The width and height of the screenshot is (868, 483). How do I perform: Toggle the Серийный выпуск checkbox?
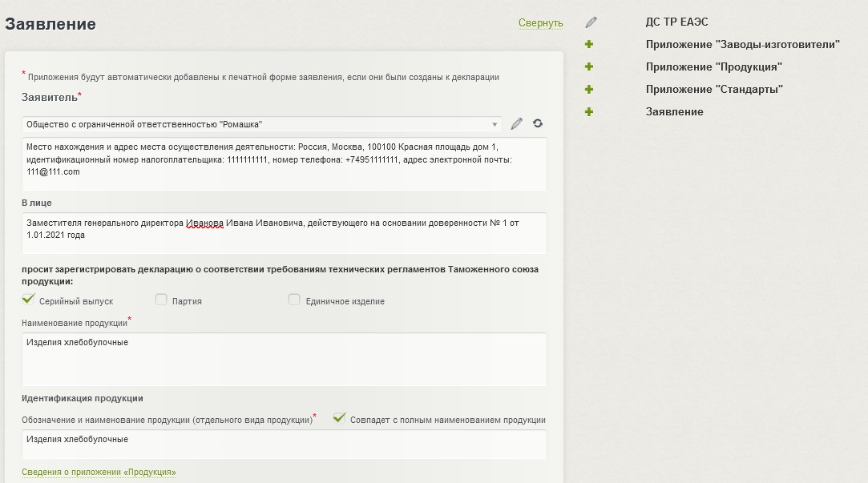[29, 300]
